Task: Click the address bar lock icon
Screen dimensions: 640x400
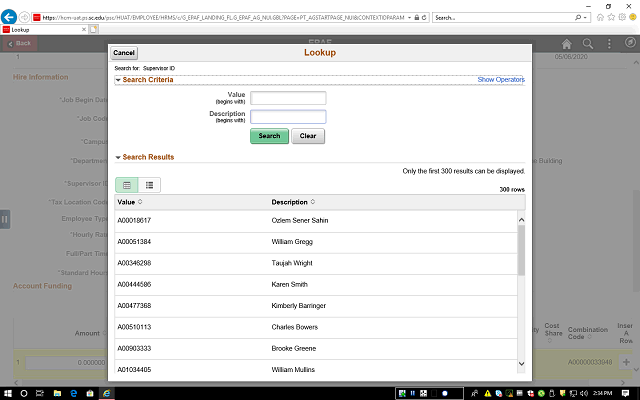Action: (x=417, y=18)
